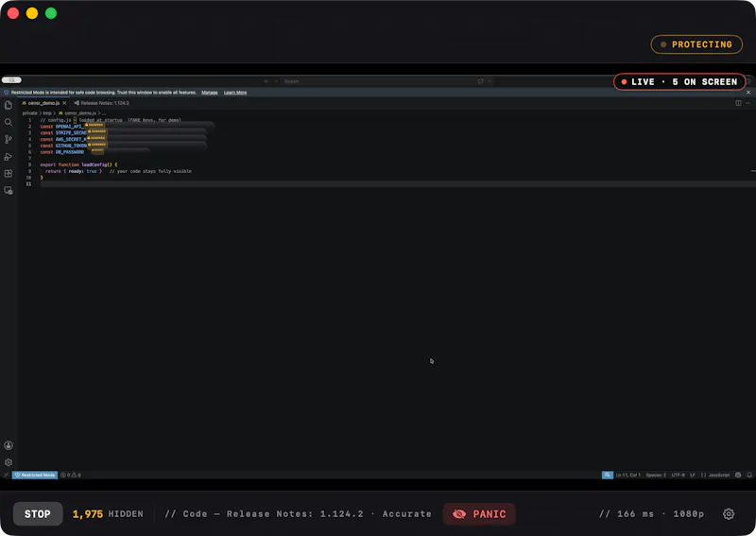Open the Accounts icon in activity bar

(x=9, y=445)
